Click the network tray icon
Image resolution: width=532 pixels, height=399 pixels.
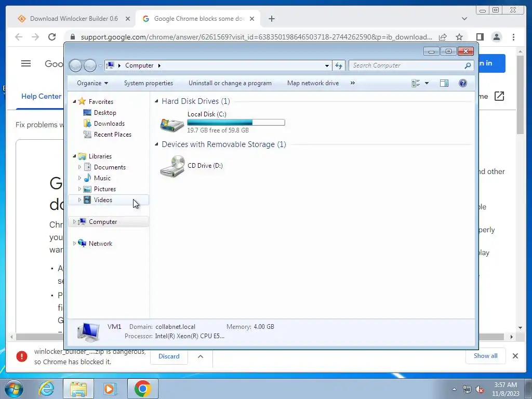[x=467, y=390]
